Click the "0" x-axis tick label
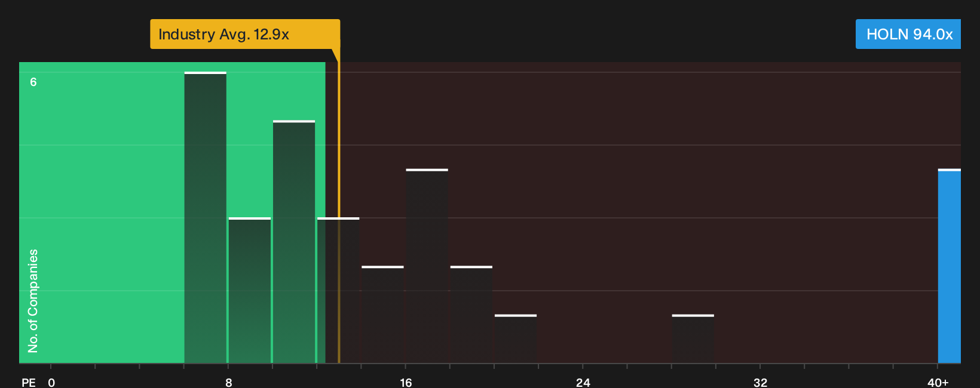The image size is (980, 388). (51, 383)
